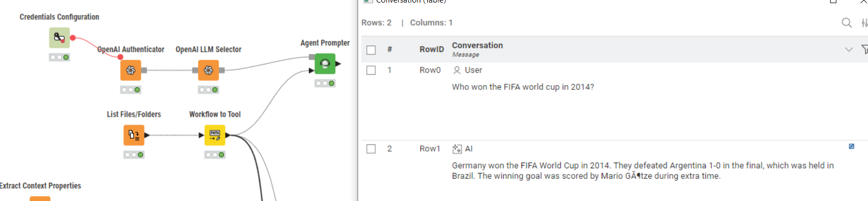Click the Agent Prompter node icon

tap(325, 64)
